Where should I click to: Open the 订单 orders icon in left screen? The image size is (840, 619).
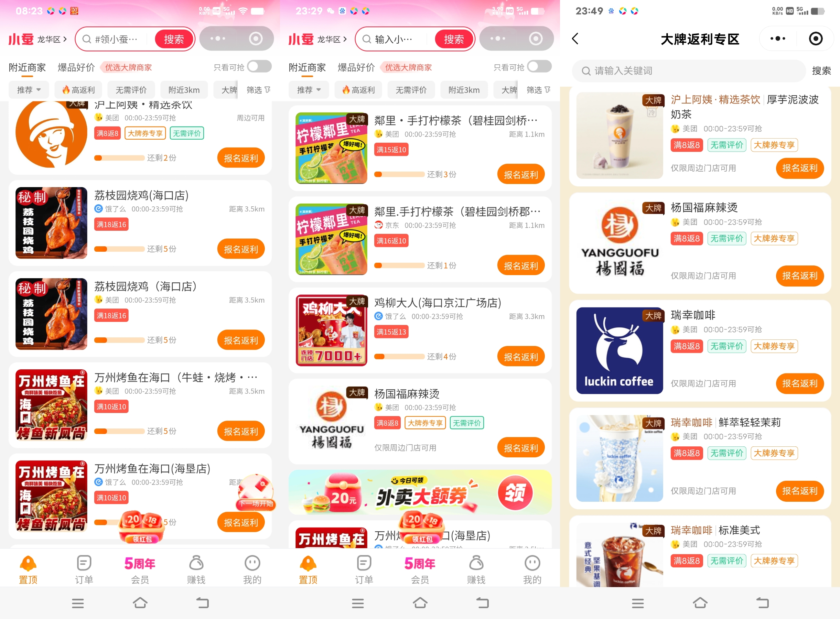[84, 569]
